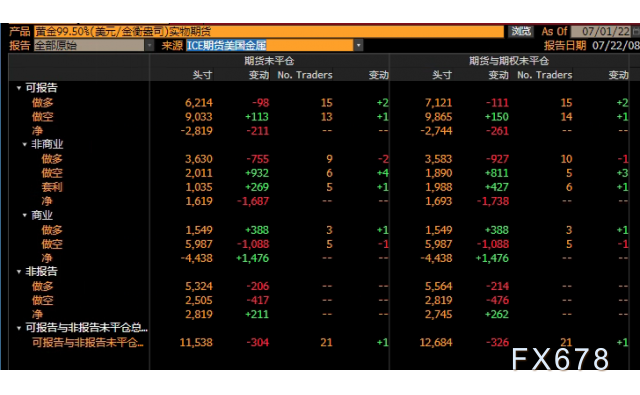Collapse the 可报告与非报告未平仓总 group
Viewport: 640px width, 395px height.
coord(19,328)
